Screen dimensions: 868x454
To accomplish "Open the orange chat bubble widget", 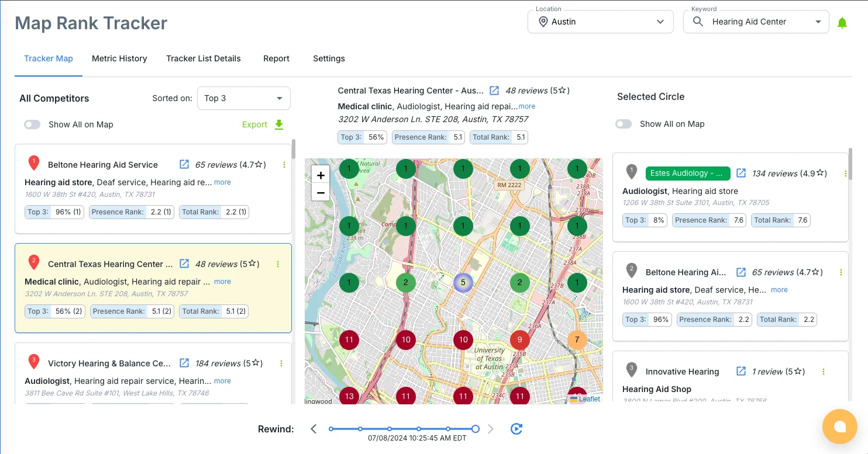I will click(x=839, y=427).
